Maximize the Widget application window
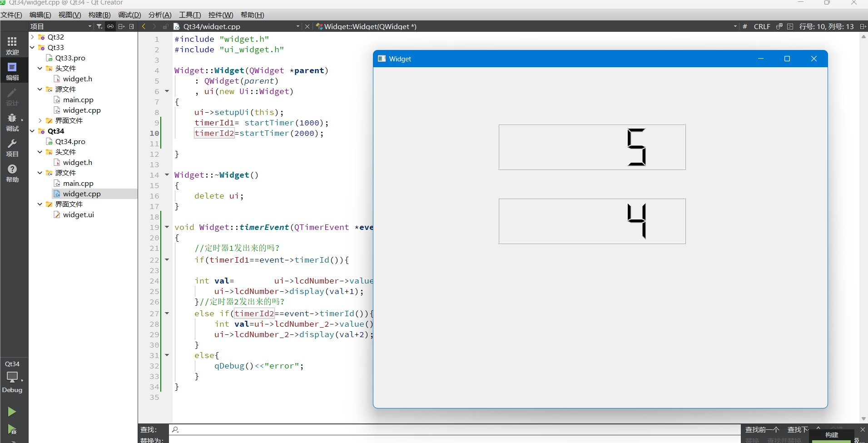 click(787, 59)
